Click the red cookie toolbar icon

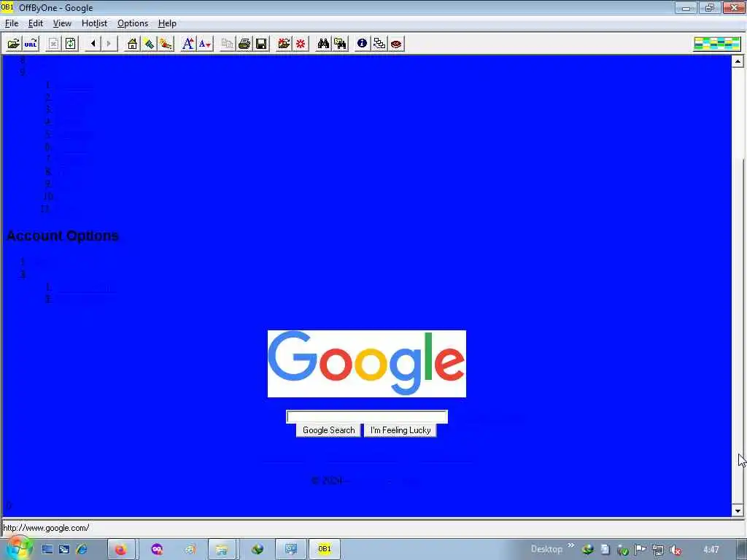396,44
